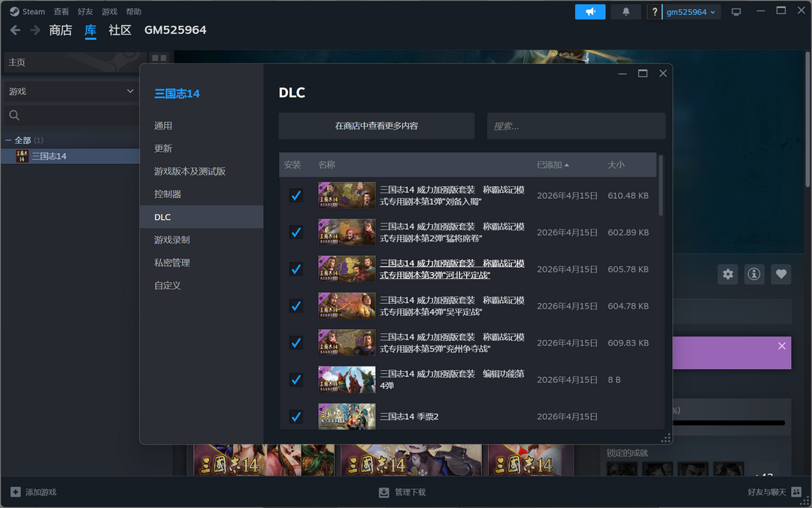This screenshot has width=812, height=508.
Task: Click the announcements megaphone icon
Action: pyautogui.click(x=589, y=12)
